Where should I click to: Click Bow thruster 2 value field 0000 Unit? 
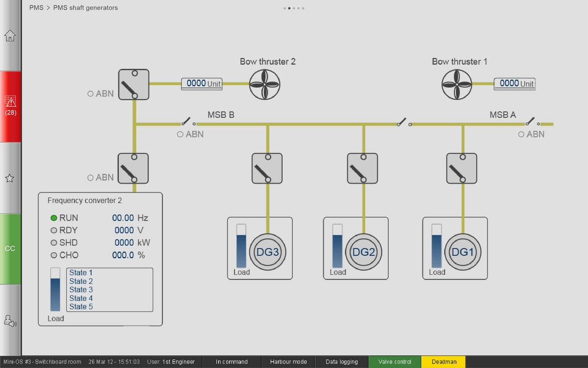[202, 83]
